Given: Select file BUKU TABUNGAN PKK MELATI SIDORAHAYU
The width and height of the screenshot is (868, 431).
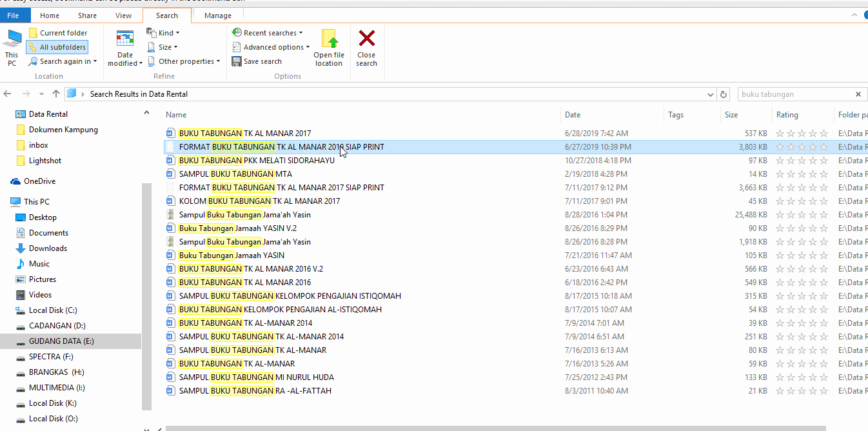Looking at the screenshot, I should pyautogui.click(x=257, y=161).
